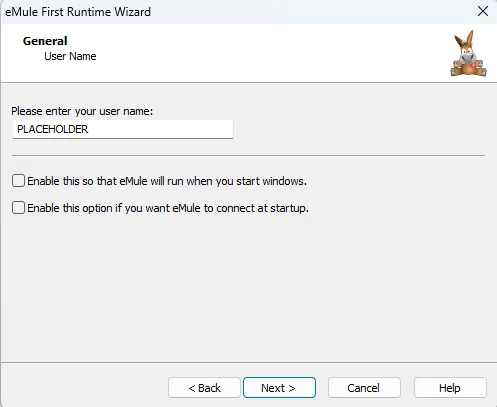Open the wizard Help
The width and height of the screenshot is (497, 407).
tap(450, 388)
